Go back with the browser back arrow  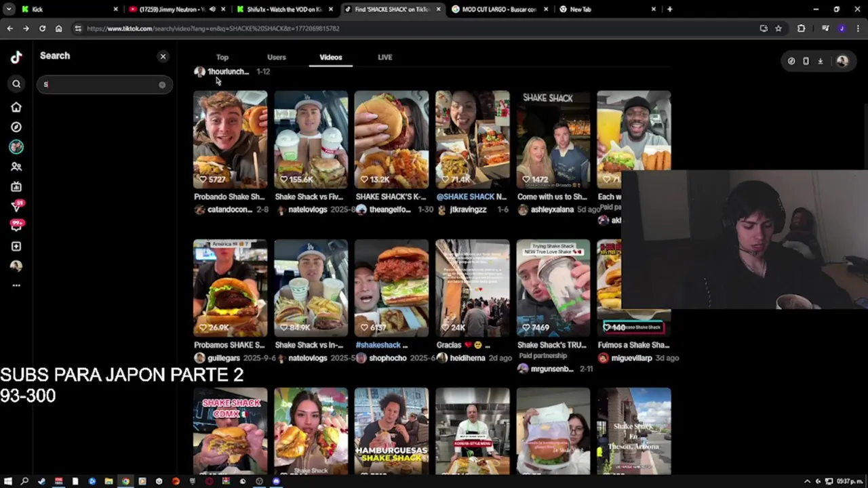point(9,28)
